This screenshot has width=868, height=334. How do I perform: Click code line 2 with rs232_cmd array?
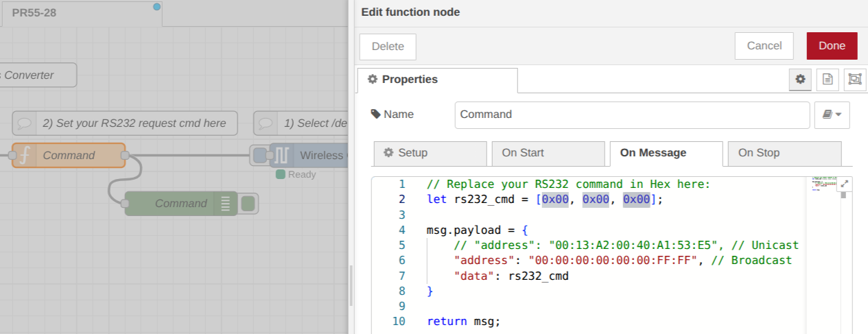pos(545,200)
